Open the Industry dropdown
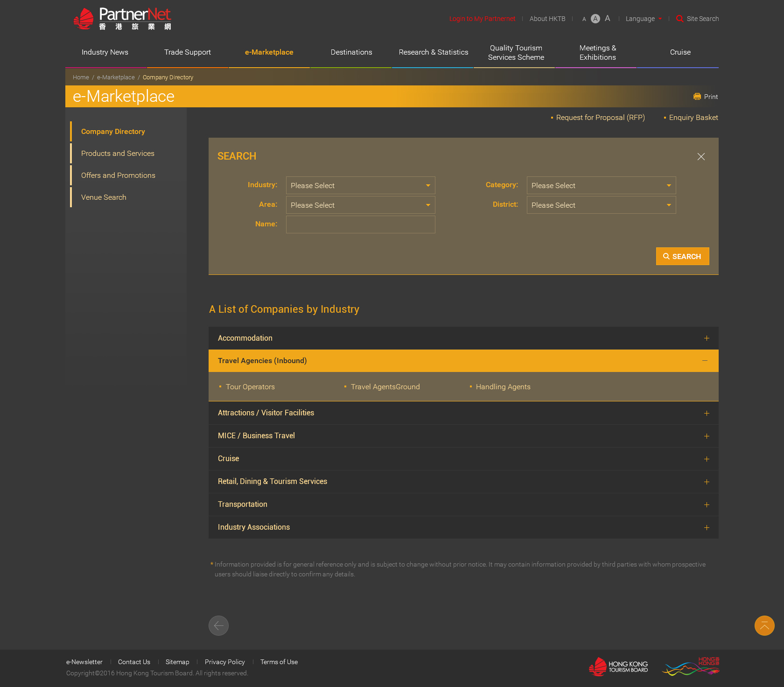Image resolution: width=784 pixels, height=687 pixels. pyautogui.click(x=360, y=185)
